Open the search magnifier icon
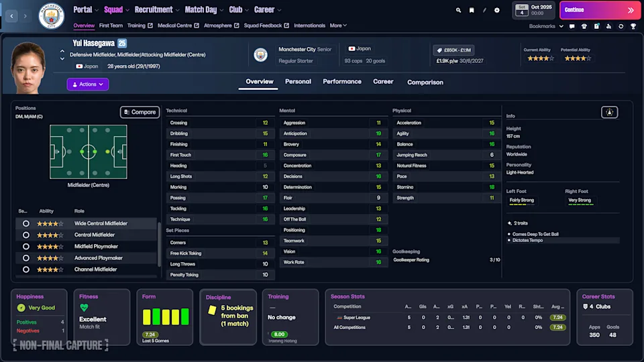The width and height of the screenshot is (644, 362). click(x=458, y=10)
